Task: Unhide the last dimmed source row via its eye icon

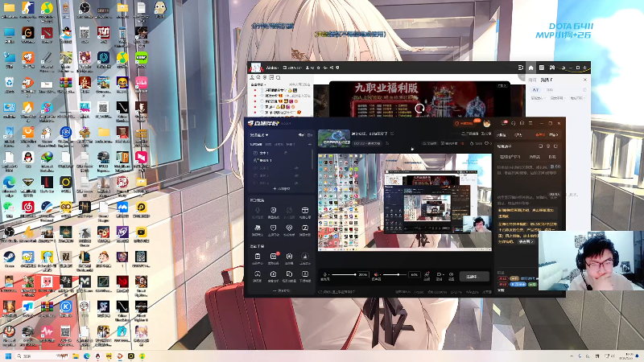Action: coord(296,183)
